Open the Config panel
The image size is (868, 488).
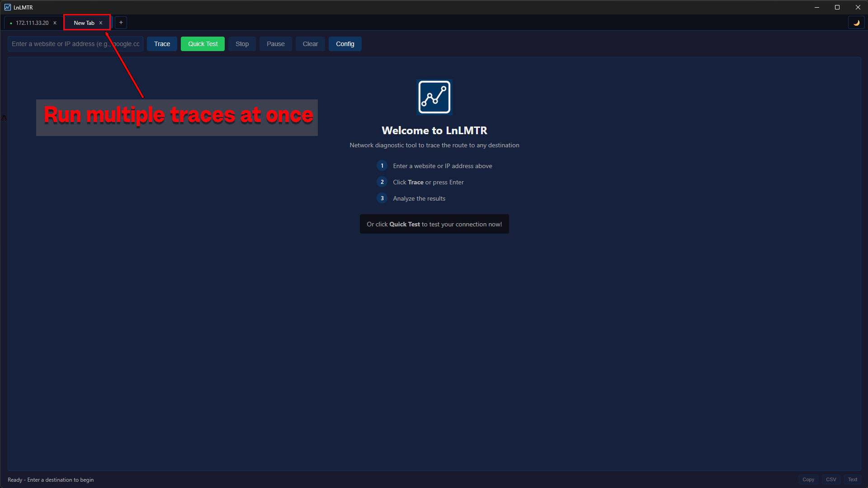344,43
